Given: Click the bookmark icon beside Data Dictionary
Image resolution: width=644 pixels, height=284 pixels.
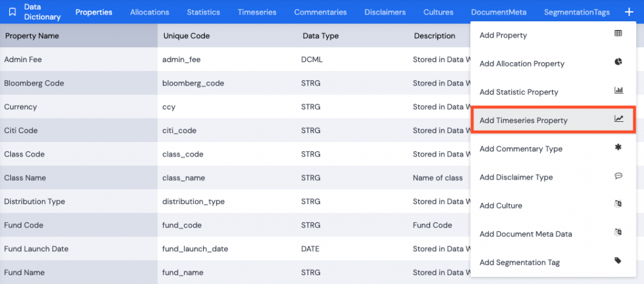Looking at the screenshot, I should 13,13.
